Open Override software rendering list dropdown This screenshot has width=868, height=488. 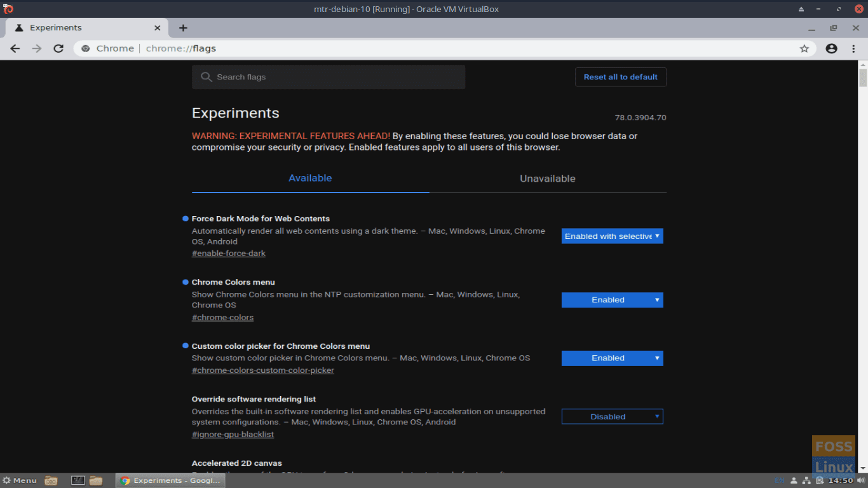click(612, 417)
